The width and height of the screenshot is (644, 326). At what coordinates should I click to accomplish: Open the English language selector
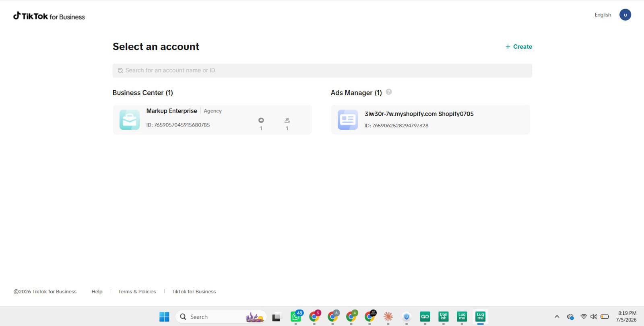click(603, 15)
